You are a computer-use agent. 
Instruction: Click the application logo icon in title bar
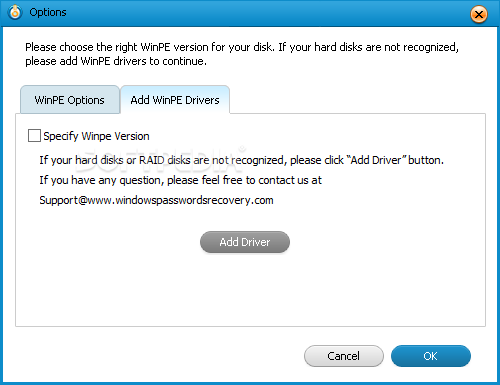[x=15, y=12]
